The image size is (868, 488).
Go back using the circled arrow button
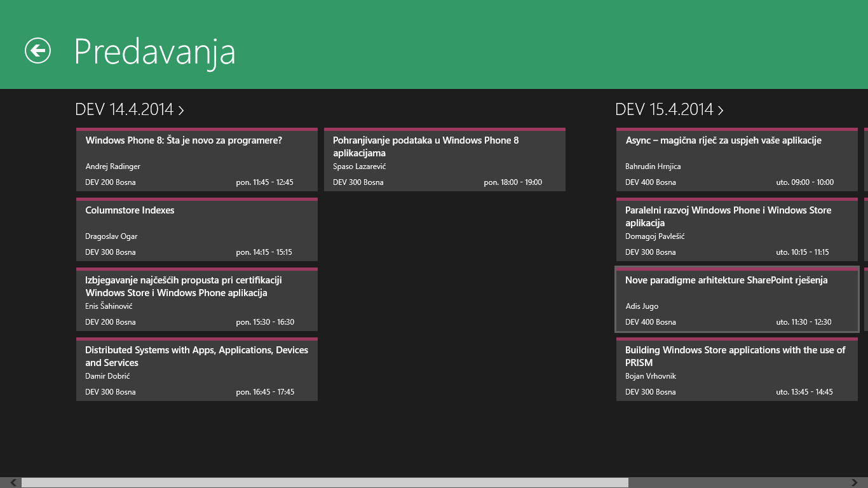click(37, 51)
